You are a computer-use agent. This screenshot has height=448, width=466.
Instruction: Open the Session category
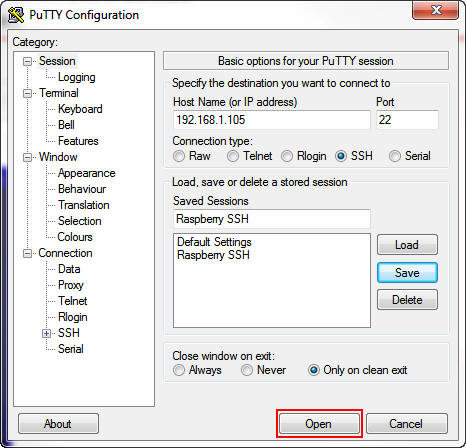pos(57,61)
